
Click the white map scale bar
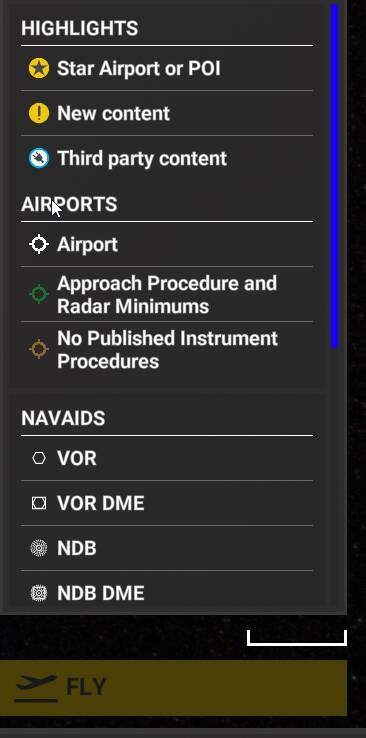(x=297, y=638)
